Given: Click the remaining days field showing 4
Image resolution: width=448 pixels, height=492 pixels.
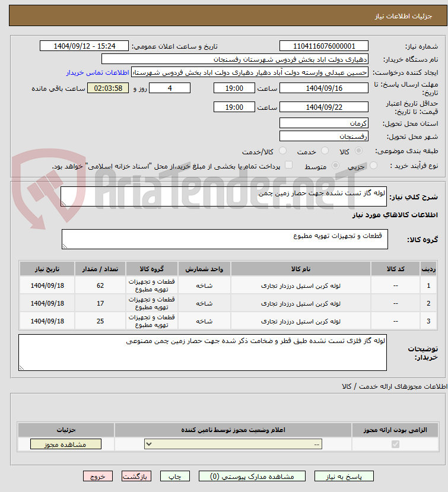Looking at the screenshot, I should tap(170, 88).
